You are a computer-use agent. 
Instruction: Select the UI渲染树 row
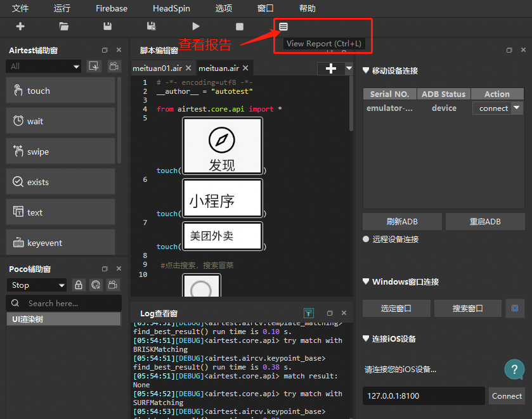tap(63, 319)
